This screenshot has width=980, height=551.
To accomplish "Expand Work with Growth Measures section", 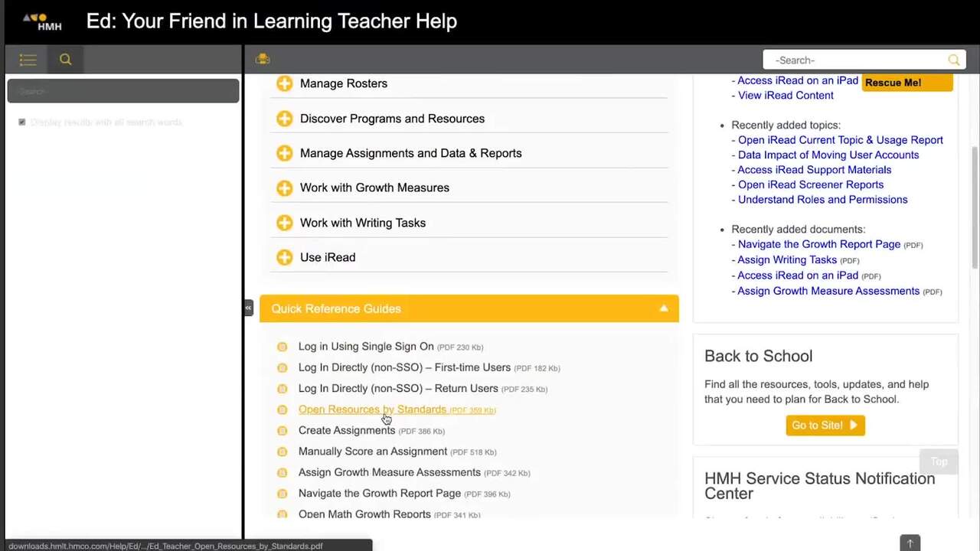I will pyautogui.click(x=374, y=187).
